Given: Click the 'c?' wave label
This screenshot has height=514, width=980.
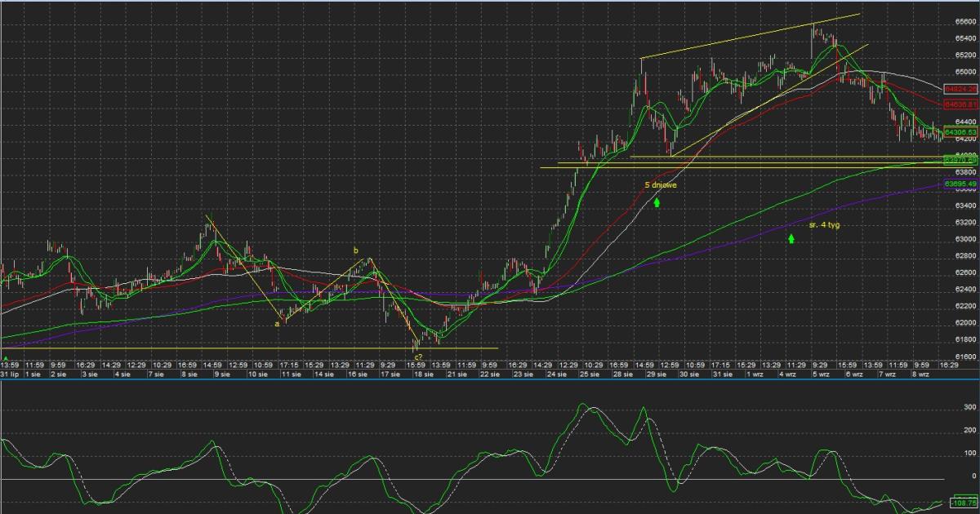Looking at the screenshot, I should 417,357.
